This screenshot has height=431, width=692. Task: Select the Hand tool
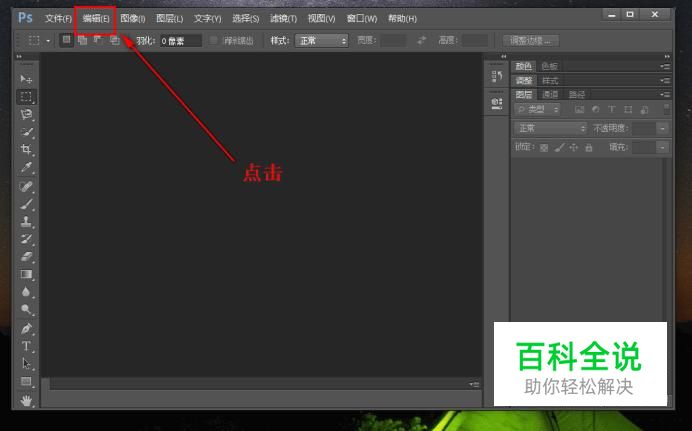[26, 400]
